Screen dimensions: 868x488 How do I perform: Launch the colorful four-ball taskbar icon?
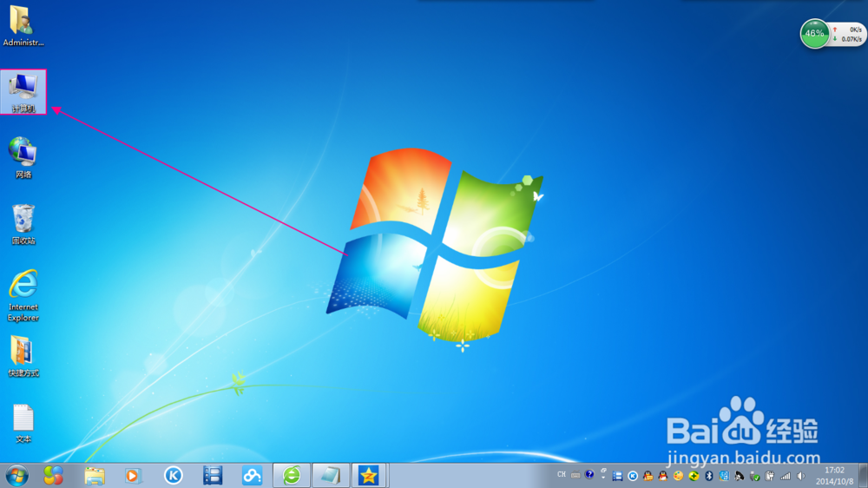(x=53, y=476)
